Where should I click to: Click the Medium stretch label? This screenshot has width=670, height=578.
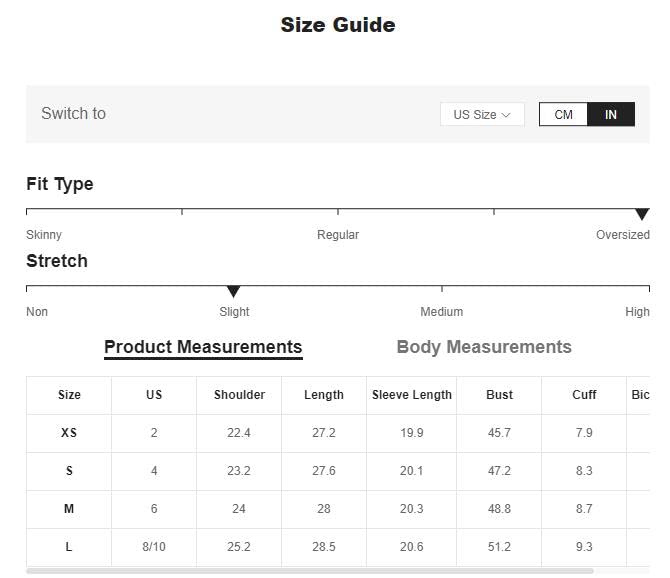(441, 312)
